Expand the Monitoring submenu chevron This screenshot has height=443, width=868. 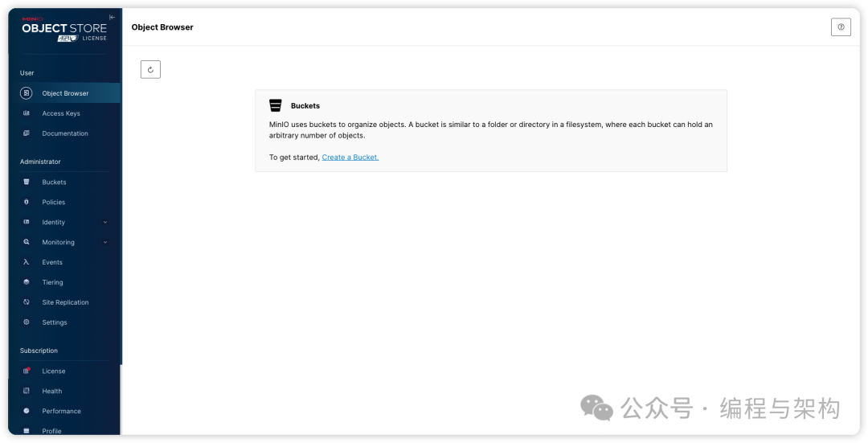click(105, 243)
